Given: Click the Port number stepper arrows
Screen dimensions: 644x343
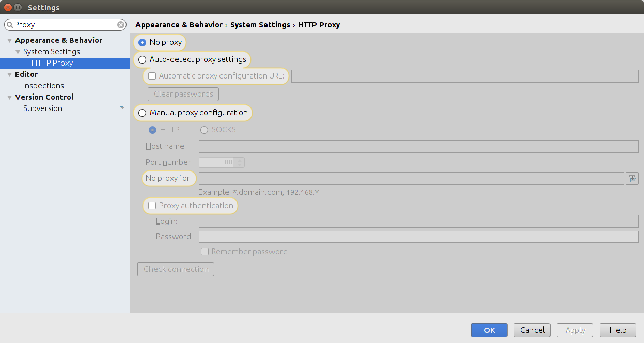Looking at the screenshot, I should (240, 162).
